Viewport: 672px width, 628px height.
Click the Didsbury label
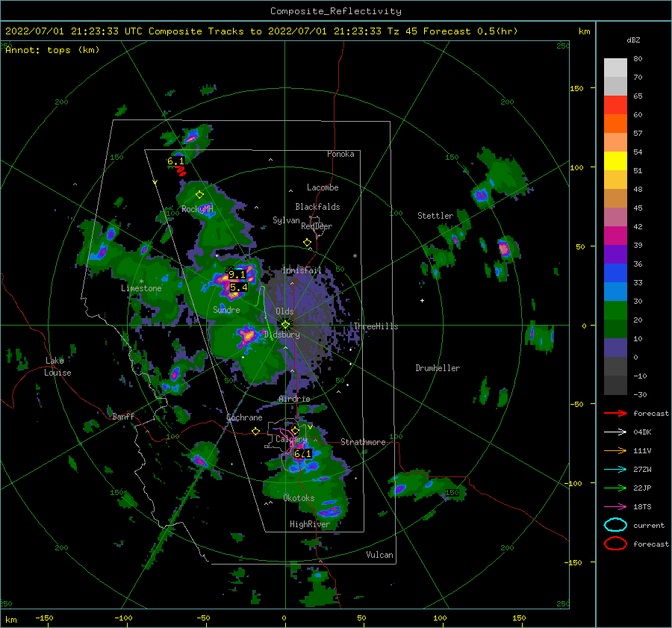tap(282, 335)
